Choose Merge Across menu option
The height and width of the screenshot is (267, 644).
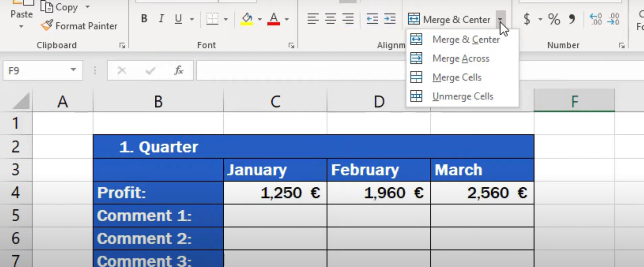(x=462, y=58)
